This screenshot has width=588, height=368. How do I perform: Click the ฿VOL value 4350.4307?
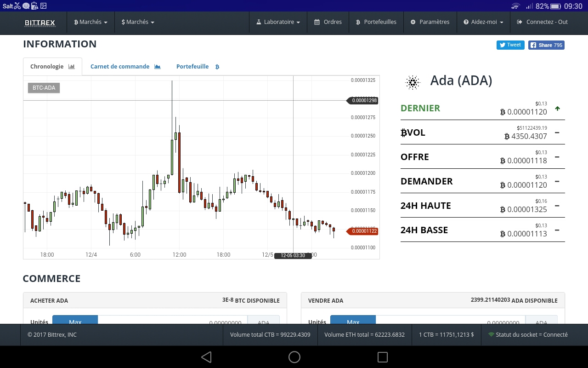click(526, 136)
